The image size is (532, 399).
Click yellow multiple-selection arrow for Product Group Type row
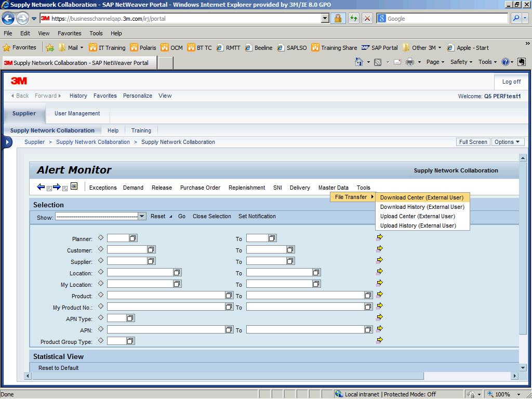point(379,340)
